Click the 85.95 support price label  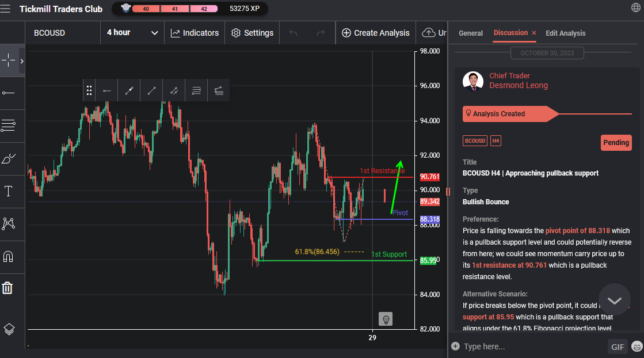click(x=428, y=260)
